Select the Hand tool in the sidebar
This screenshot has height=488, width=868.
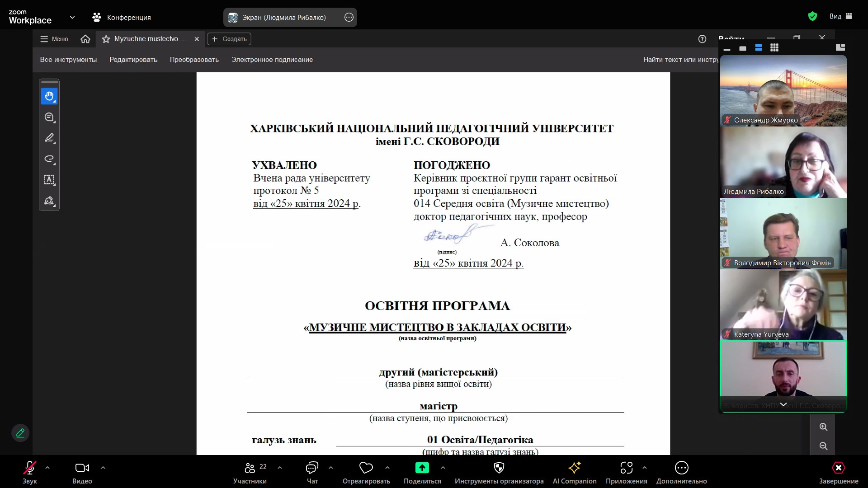[49, 96]
